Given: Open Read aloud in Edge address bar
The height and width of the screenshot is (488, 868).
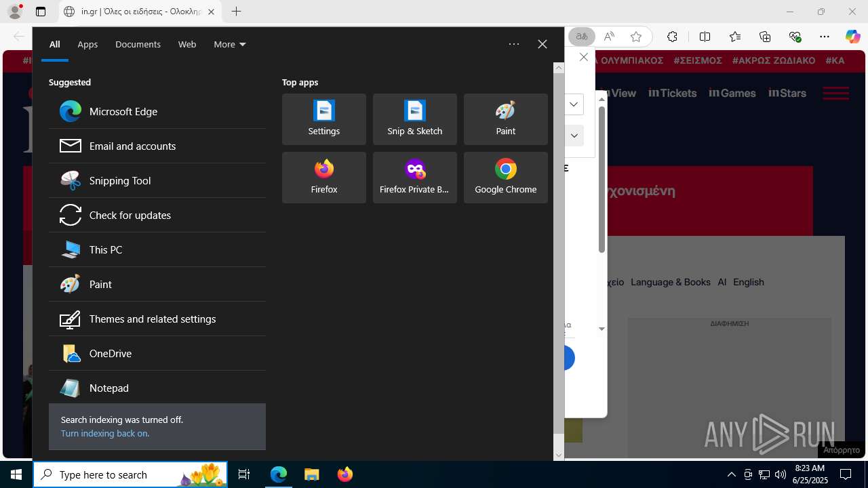Looking at the screenshot, I should click(x=609, y=37).
